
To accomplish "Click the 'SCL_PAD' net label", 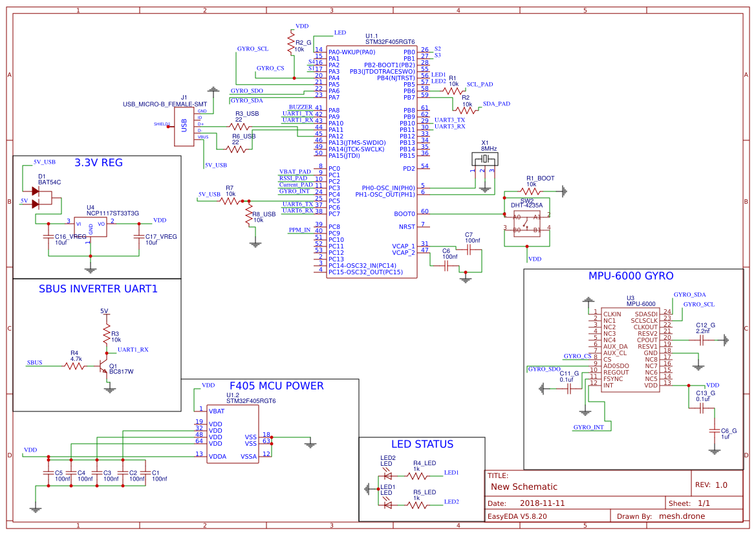I will [480, 84].
